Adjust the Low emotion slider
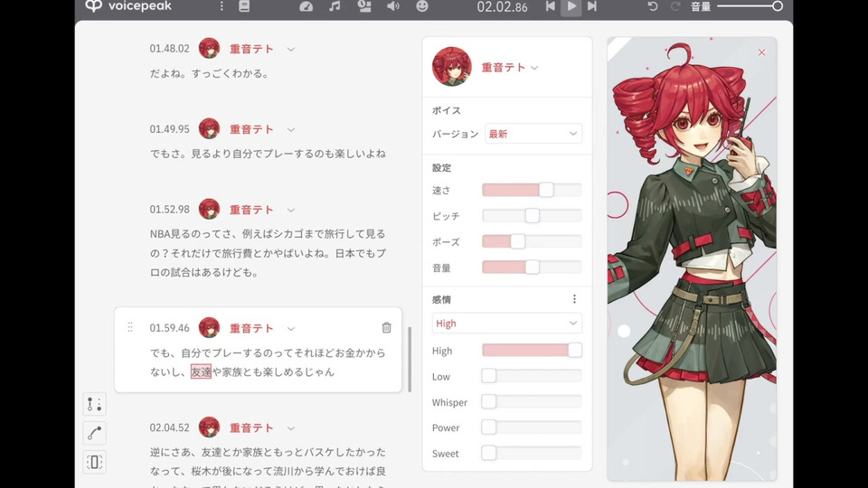868x488 pixels. tap(532, 376)
